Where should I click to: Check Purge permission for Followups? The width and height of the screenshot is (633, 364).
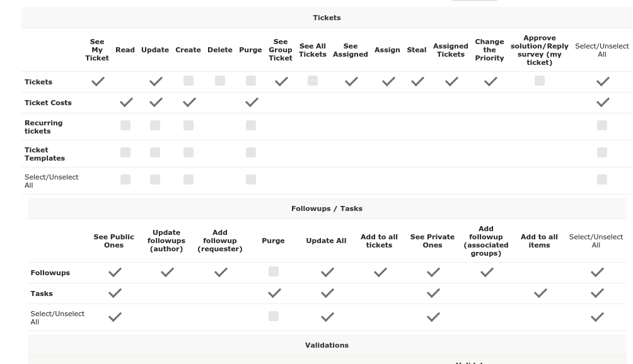point(274,271)
